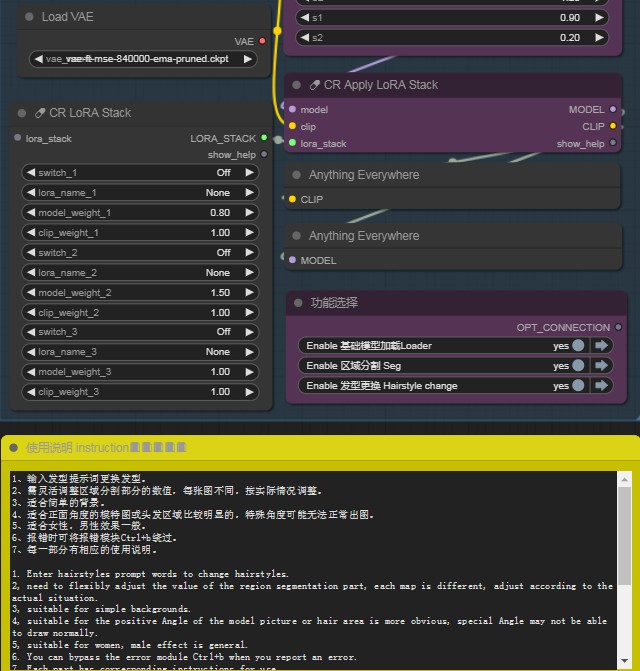
Task: Collapse the CR LoRA Stack node dot
Action: pos(22,113)
